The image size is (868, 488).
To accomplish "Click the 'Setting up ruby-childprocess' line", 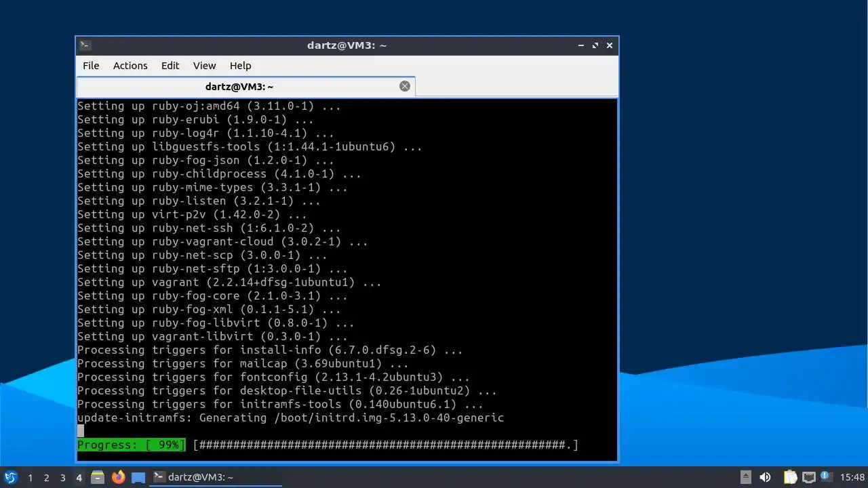I will click(219, 174).
